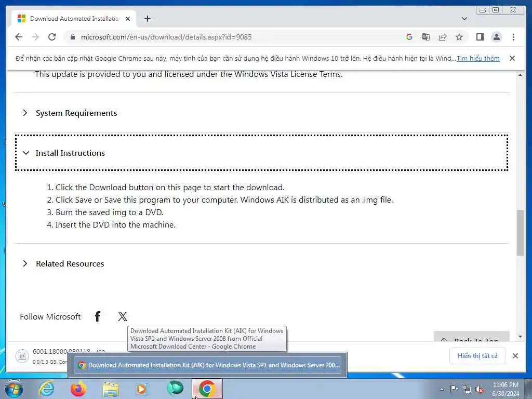This screenshot has width=532, height=399.
Task: Click the scrollbar up arrow
Action: (520, 75)
